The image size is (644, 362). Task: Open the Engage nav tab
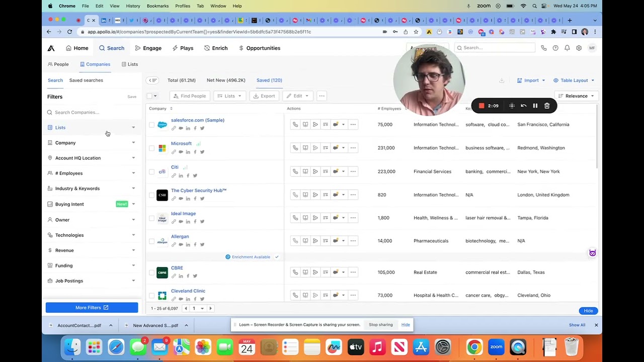click(x=148, y=48)
